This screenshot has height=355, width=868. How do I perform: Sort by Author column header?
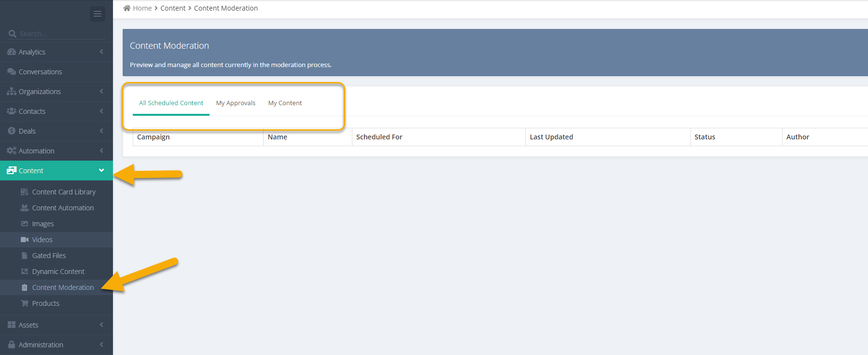[x=825, y=137]
